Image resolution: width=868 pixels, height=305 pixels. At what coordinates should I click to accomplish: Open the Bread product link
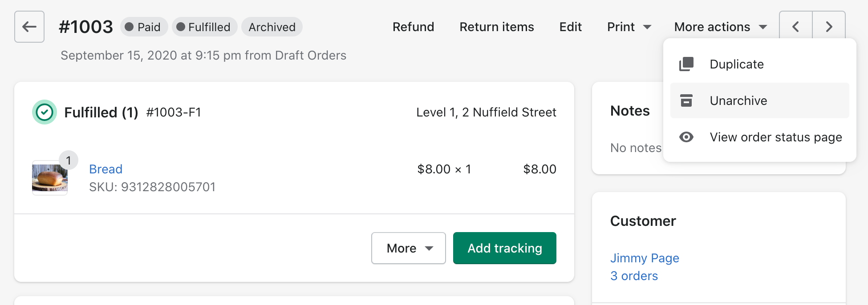pos(106,169)
